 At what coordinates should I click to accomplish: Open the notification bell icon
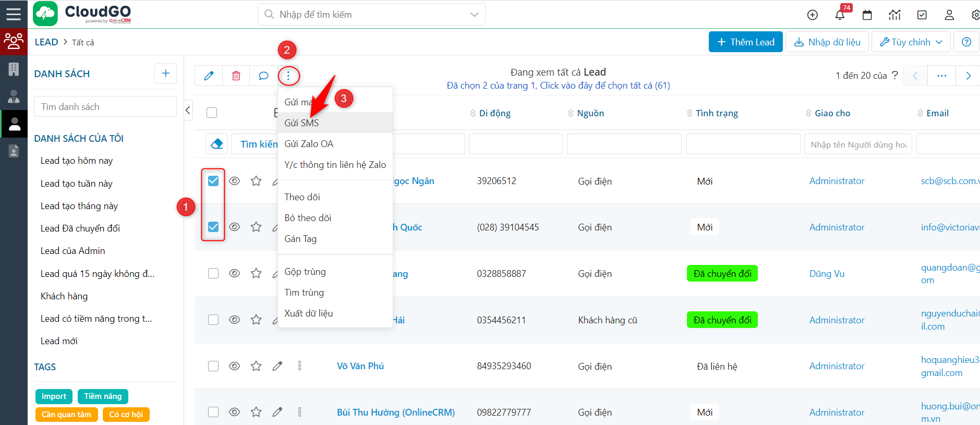tap(840, 15)
